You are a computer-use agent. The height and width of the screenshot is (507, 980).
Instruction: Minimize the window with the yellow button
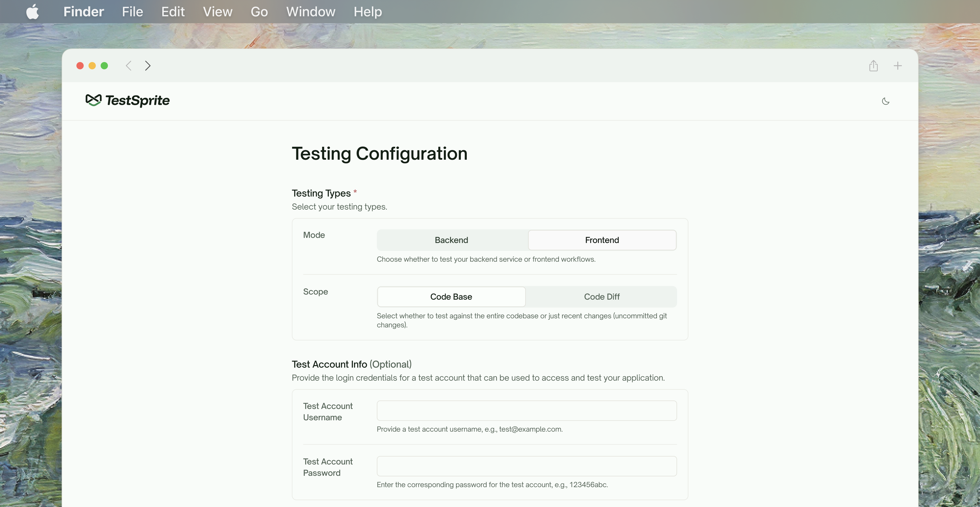coord(92,66)
